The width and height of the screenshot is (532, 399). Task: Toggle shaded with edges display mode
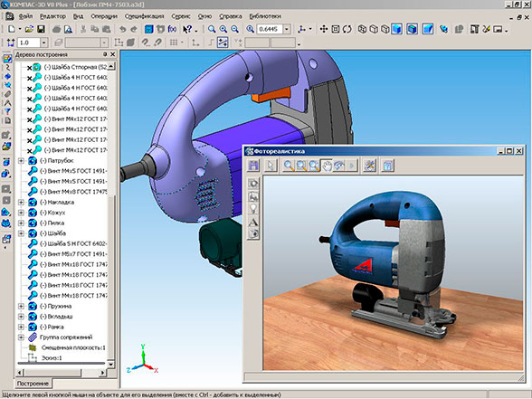click(412, 29)
